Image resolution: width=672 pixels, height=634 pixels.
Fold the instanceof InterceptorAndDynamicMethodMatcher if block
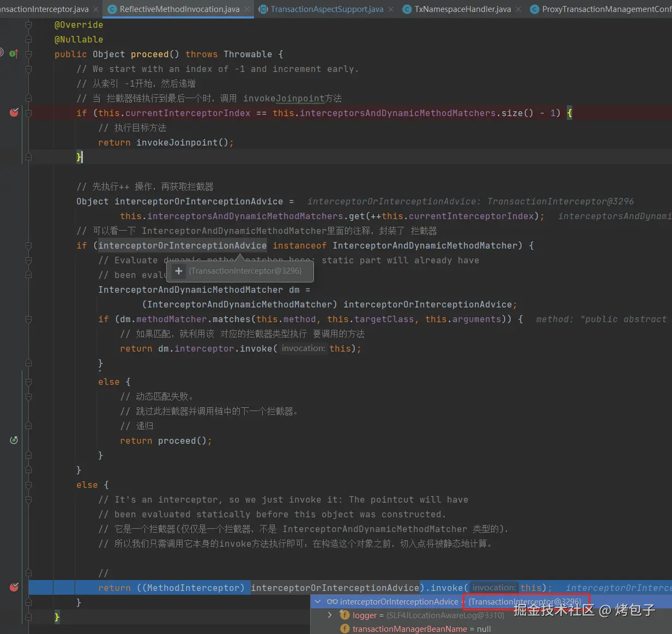(28, 246)
